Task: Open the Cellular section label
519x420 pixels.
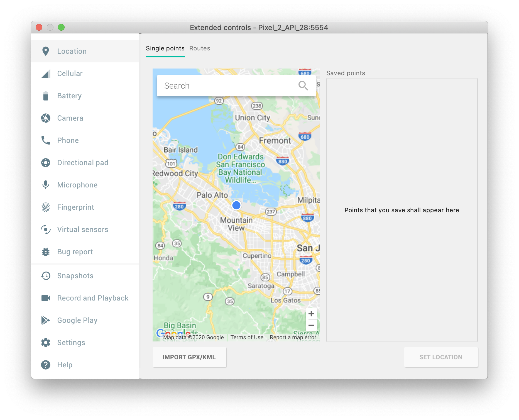Action: pyautogui.click(x=70, y=74)
